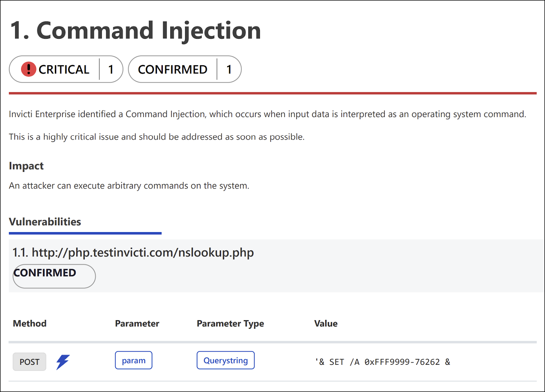The image size is (545, 392).
Task: Toggle the CRITICAL count showing 1
Action: 111,69
